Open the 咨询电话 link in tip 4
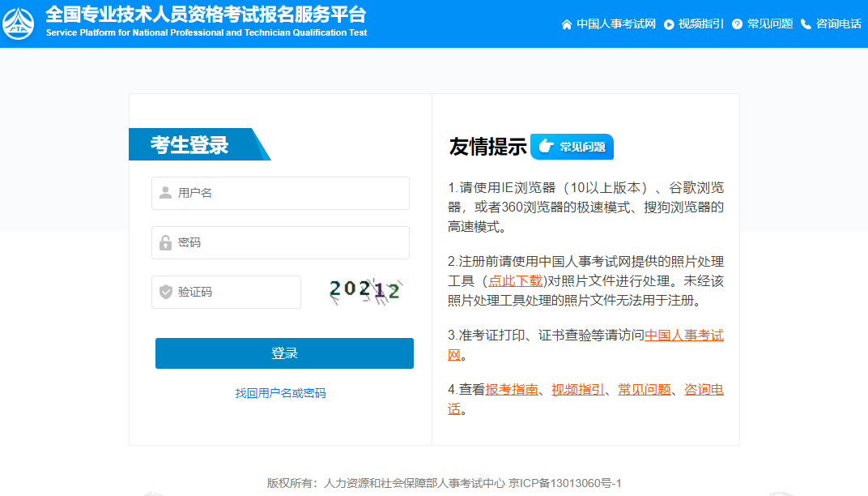Image resolution: width=868 pixels, height=496 pixels. click(x=704, y=390)
